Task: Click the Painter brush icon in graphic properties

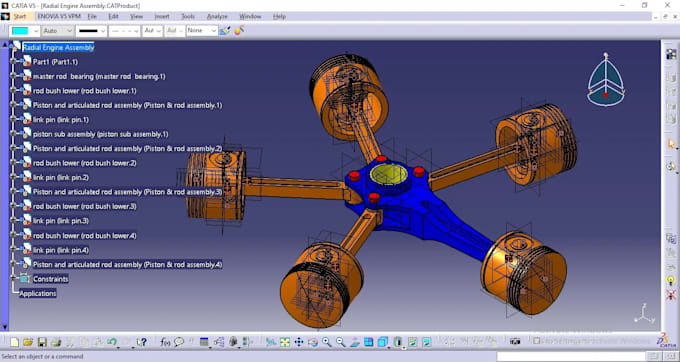Action: pos(225,31)
